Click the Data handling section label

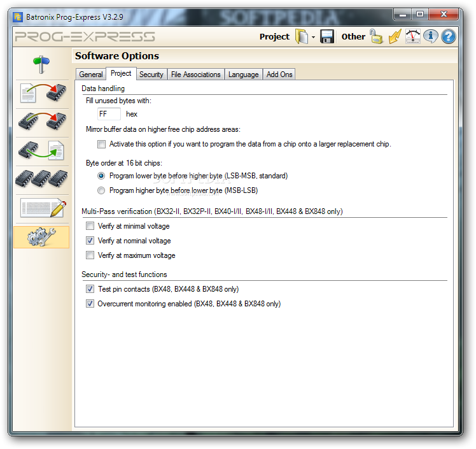[103, 89]
